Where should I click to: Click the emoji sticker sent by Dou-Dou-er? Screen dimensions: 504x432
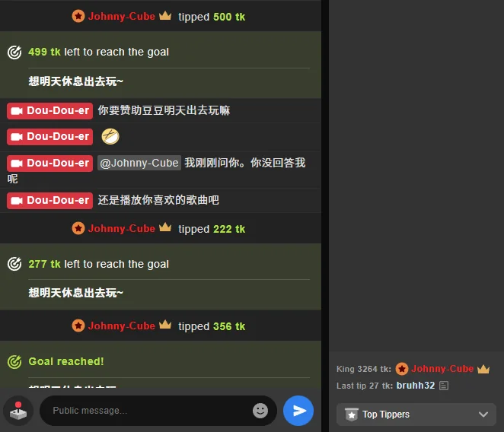(110, 136)
